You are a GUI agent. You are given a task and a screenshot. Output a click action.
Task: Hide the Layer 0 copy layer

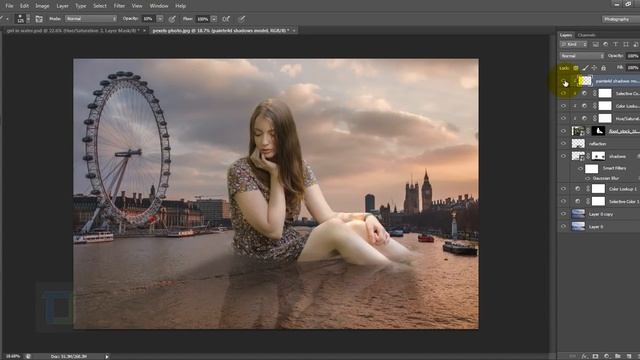pos(564,214)
